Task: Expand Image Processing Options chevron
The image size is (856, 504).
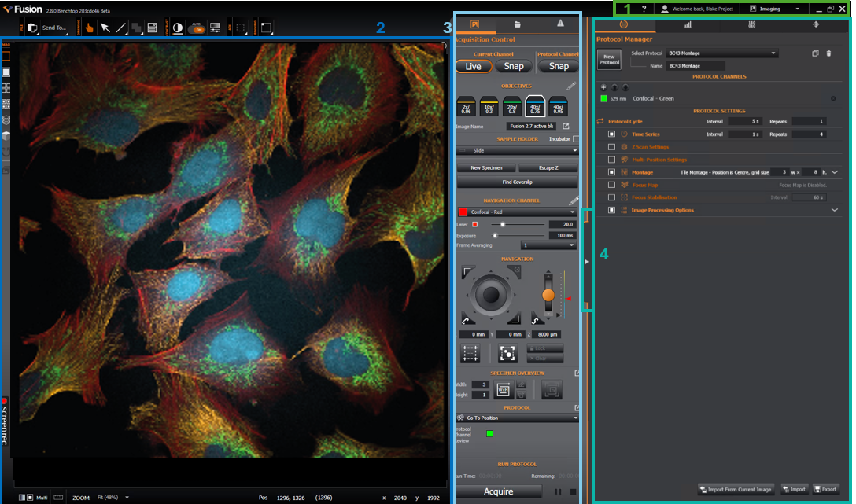Action: click(834, 210)
